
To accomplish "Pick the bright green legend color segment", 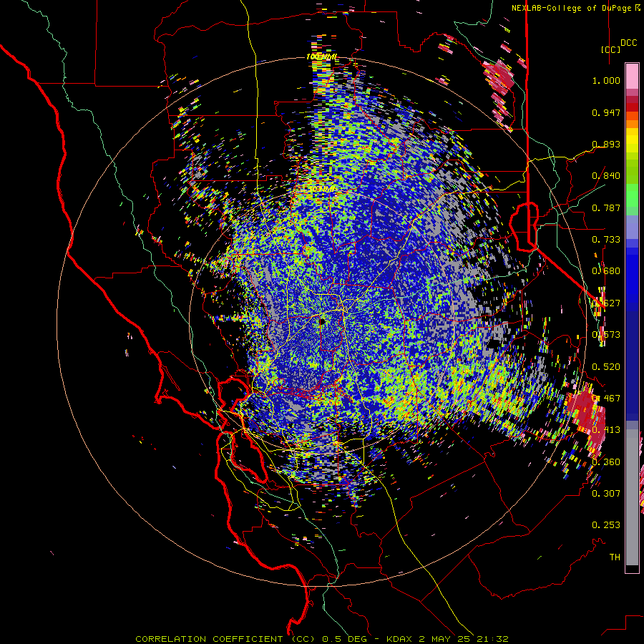I will coord(632,195).
